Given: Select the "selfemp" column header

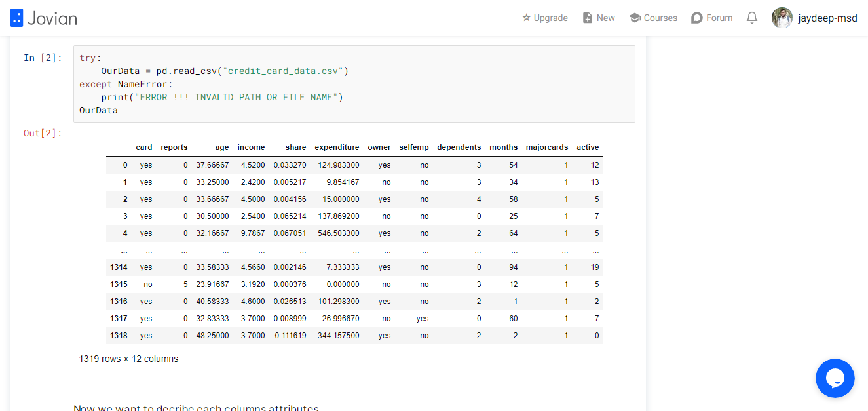Looking at the screenshot, I should pyautogui.click(x=414, y=147).
